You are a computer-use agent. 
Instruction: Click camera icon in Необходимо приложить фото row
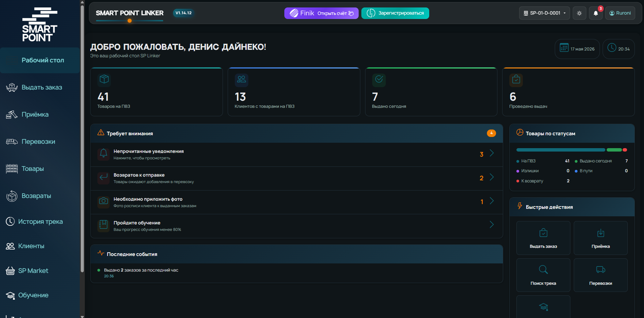(103, 202)
